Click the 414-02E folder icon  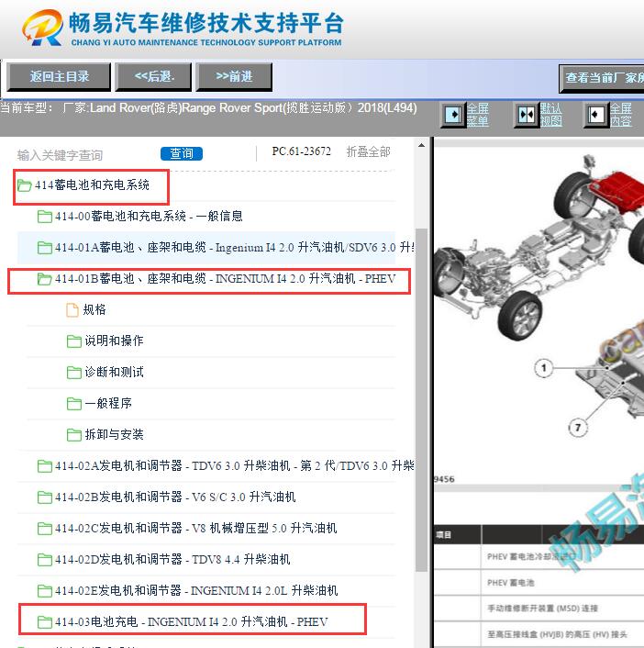click(x=45, y=591)
